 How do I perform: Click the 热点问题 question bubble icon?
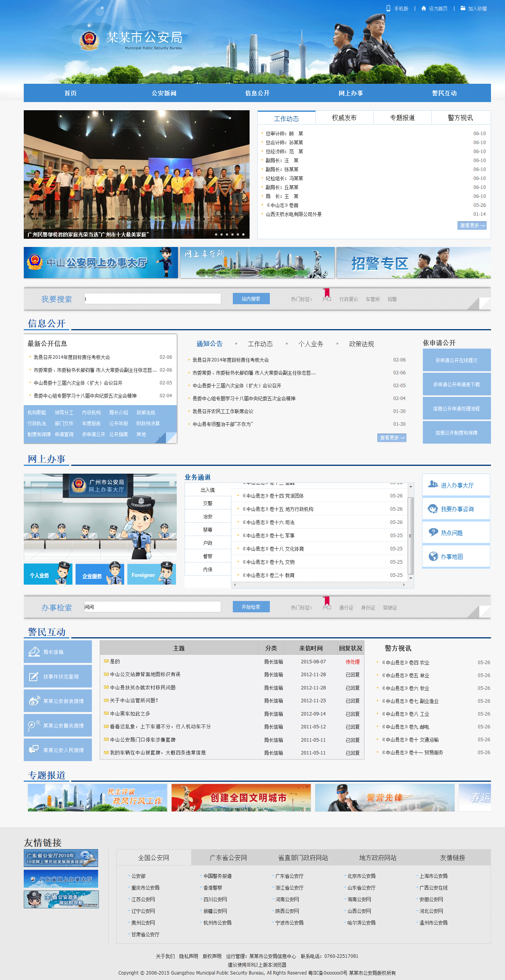coord(433,532)
